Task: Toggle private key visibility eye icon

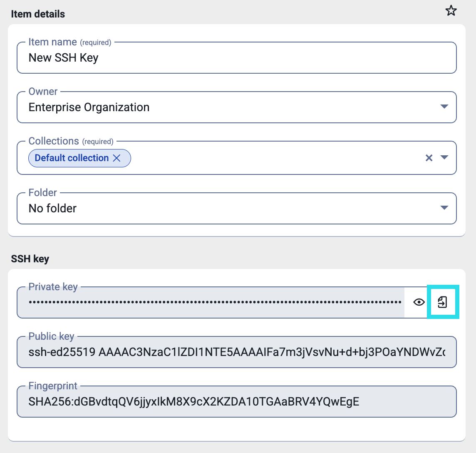Action: [x=419, y=302]
